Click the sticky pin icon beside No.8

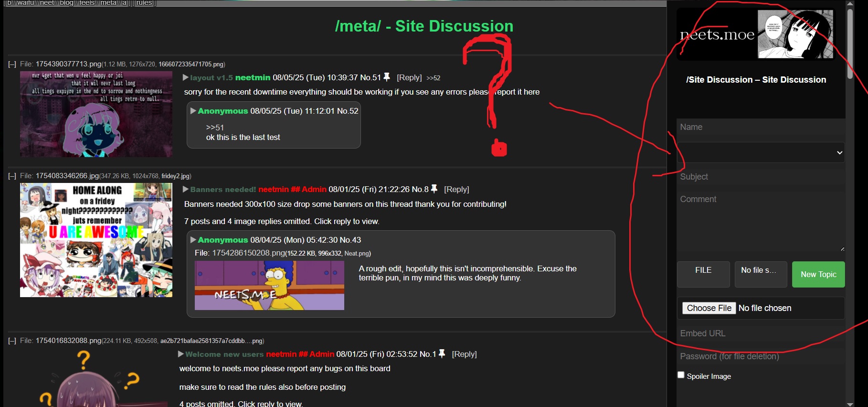tap(434, 189)
